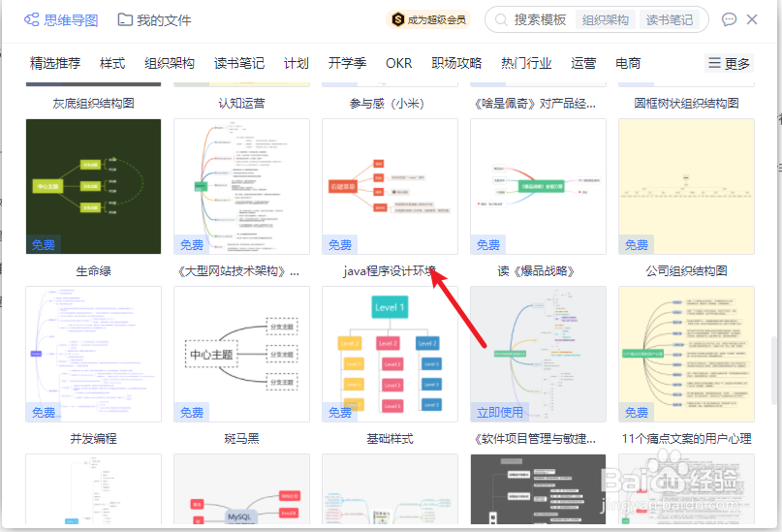Click the 《啥是佩奇》对产品经 template title

535,104
